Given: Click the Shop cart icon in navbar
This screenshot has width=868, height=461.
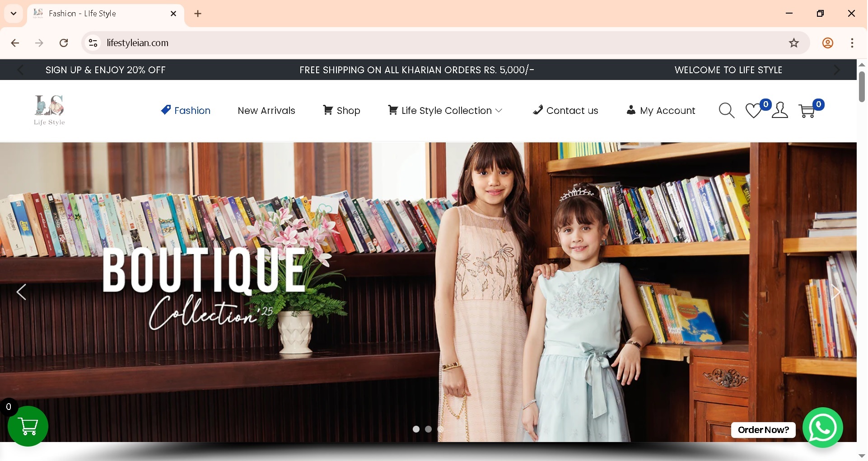Looking at the screenshot, I should click(x=328, y=110).
